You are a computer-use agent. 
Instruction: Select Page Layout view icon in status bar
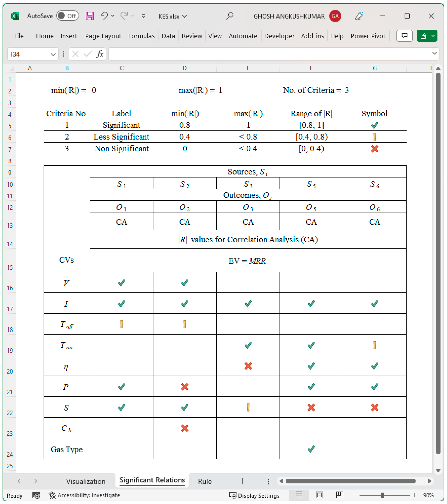(319, 495)
